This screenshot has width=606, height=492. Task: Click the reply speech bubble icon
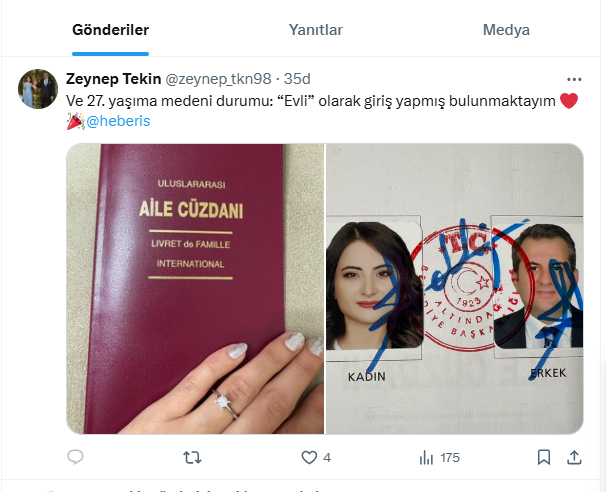(x=75, y=457)
